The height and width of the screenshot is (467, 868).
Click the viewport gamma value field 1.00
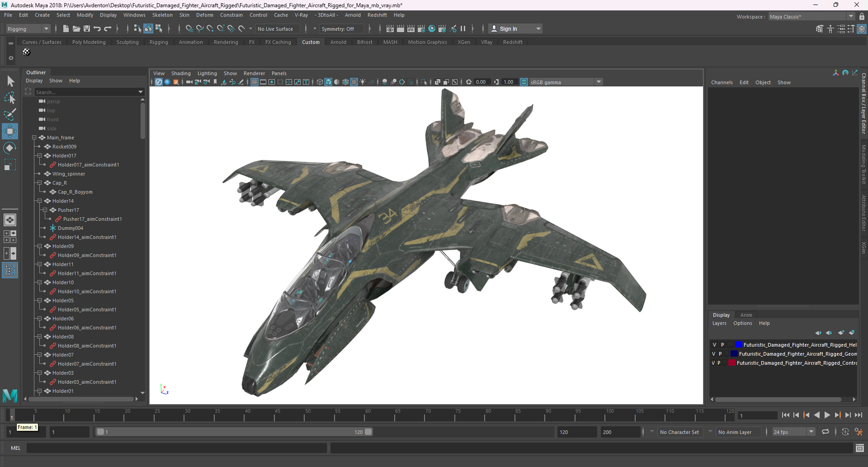(x=509, y=82)
